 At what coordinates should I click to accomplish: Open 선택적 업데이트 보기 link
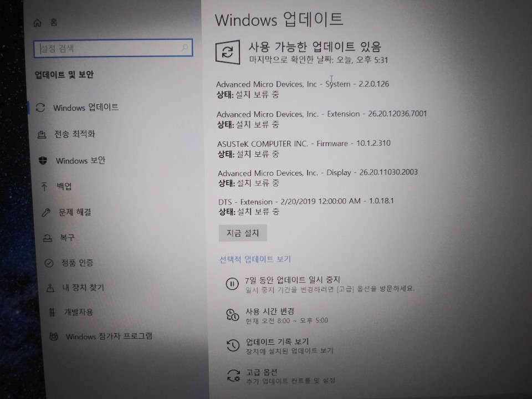pyautogui.click(x=255, y=259)
